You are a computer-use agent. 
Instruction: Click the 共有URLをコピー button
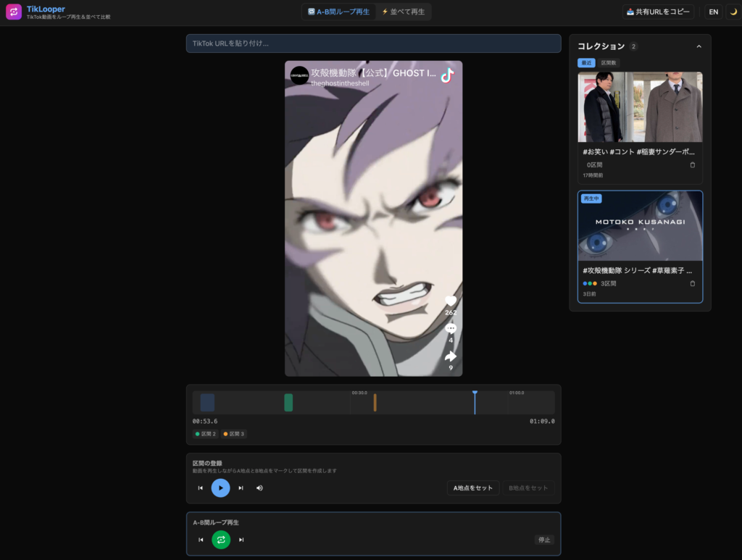[658, 12]
